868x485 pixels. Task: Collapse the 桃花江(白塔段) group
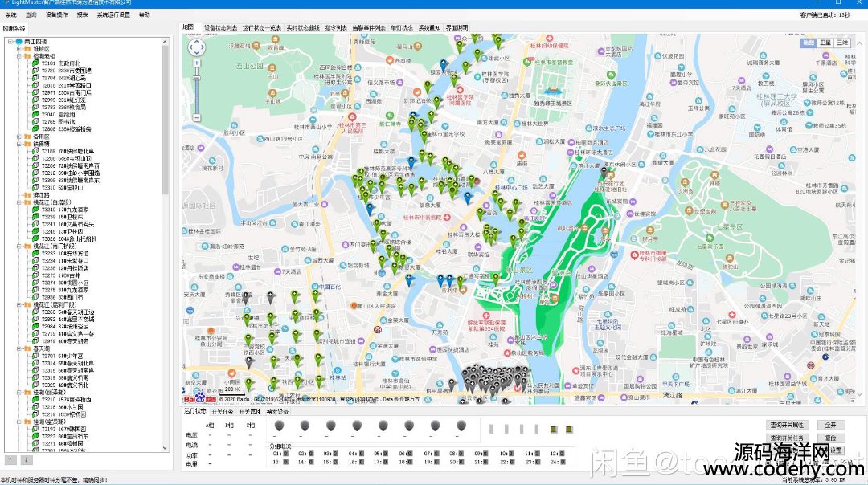pos(18,202)
